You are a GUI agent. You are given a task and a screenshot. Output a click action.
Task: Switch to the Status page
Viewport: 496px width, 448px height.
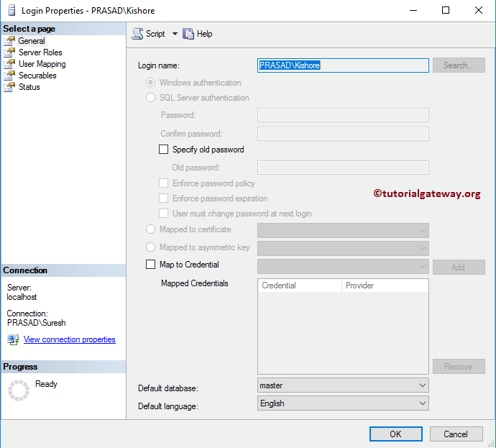pos(29,87)
